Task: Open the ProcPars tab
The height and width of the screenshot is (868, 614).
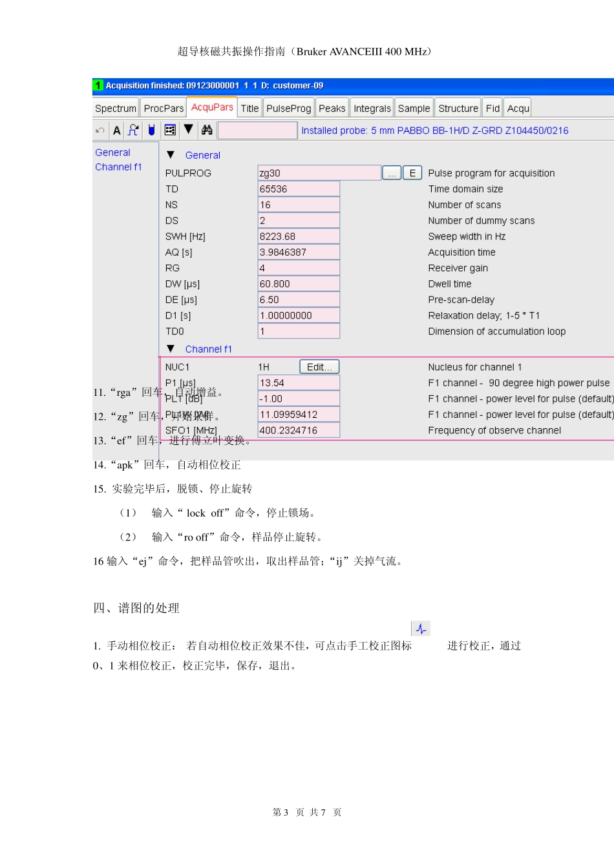Action: point(164,108)
